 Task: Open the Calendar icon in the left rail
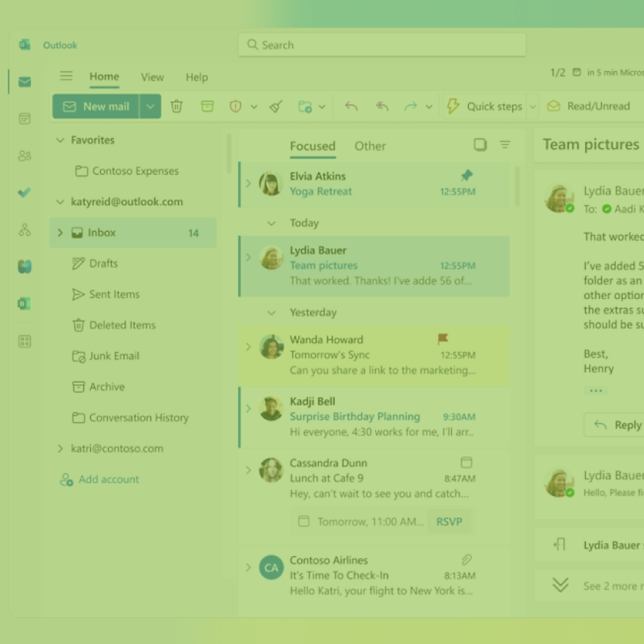click(x=24, y=119)
